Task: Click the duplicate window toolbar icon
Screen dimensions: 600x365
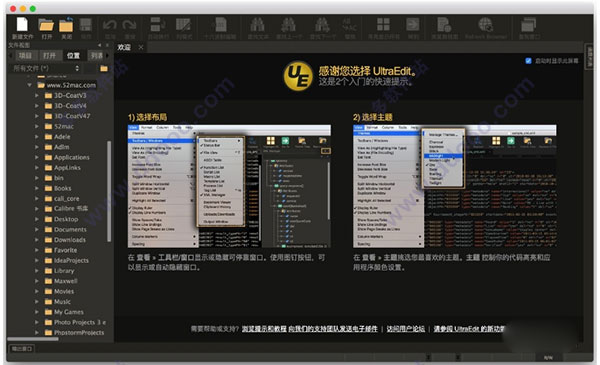Action: coord(528,25)
